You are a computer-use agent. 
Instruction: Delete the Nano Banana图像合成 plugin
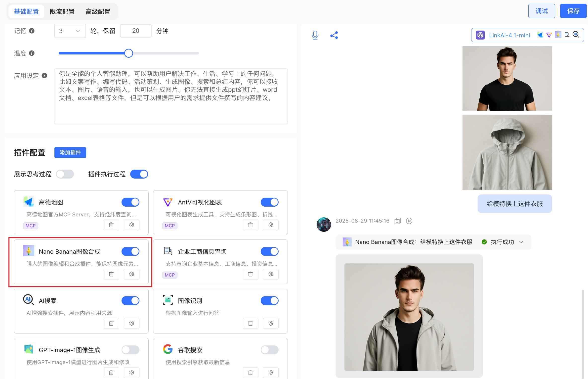[111, 274]
